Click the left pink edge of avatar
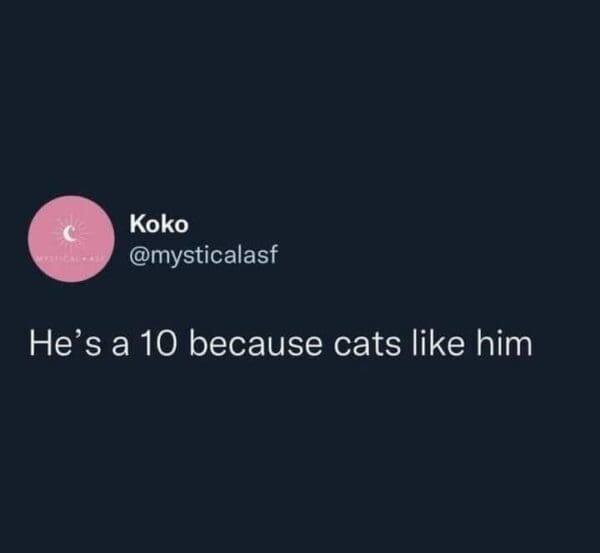Screen dimensions: 600x553 [36, 241]
